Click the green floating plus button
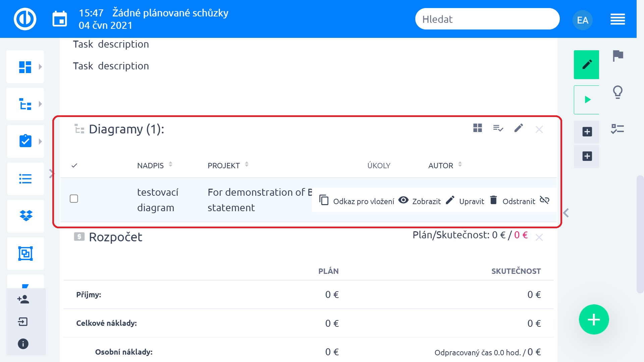Screen dimensions: 644x362 [594, 319]
